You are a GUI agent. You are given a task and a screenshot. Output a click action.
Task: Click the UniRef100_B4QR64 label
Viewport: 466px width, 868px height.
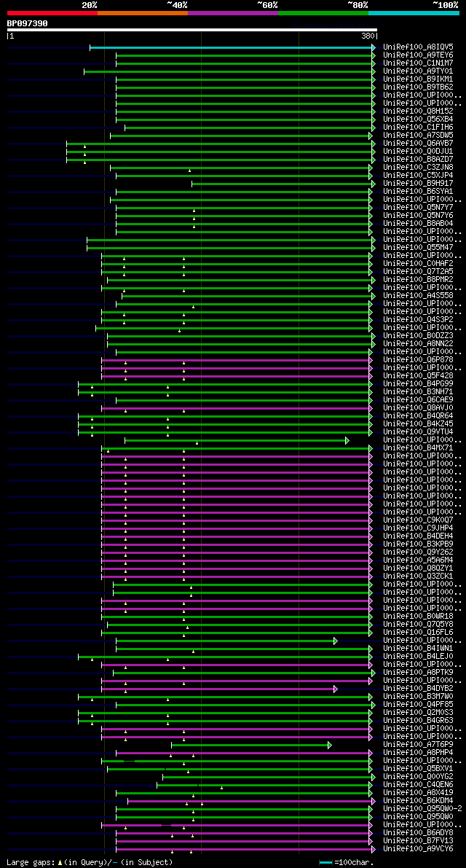[418, 416]
